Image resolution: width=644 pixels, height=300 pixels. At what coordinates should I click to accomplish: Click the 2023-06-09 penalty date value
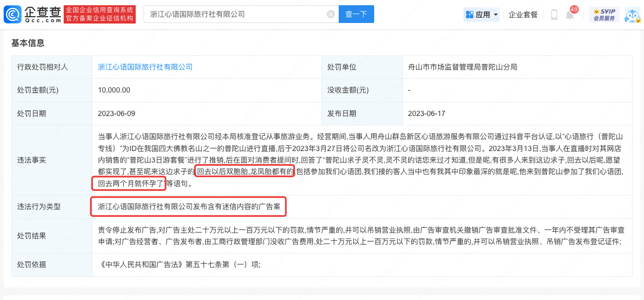(x=116, y=113)
